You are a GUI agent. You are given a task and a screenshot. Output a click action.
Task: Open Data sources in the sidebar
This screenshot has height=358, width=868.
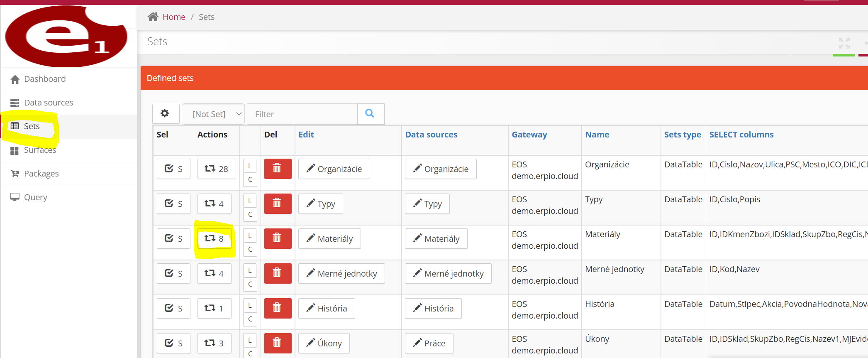(48, 103)
